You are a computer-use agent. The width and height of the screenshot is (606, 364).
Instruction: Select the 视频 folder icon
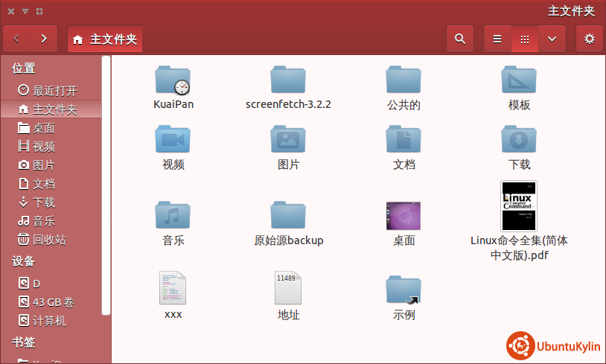(x=173, y=139)
